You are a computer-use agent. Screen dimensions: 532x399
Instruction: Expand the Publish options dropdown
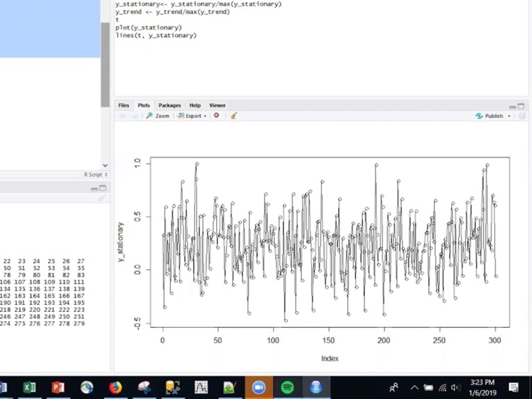[x=509, y=115]
